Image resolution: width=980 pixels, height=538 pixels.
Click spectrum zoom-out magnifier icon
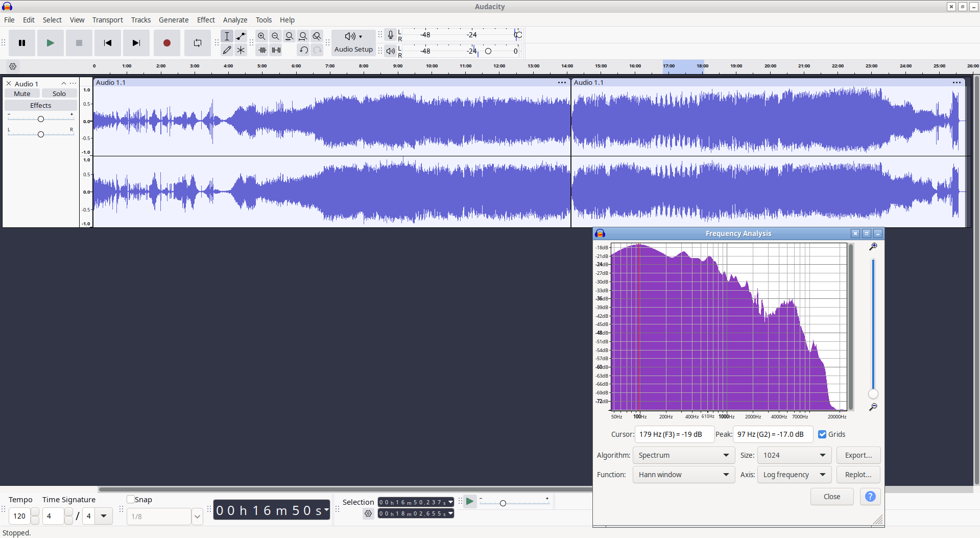click(x=873, y=407)
